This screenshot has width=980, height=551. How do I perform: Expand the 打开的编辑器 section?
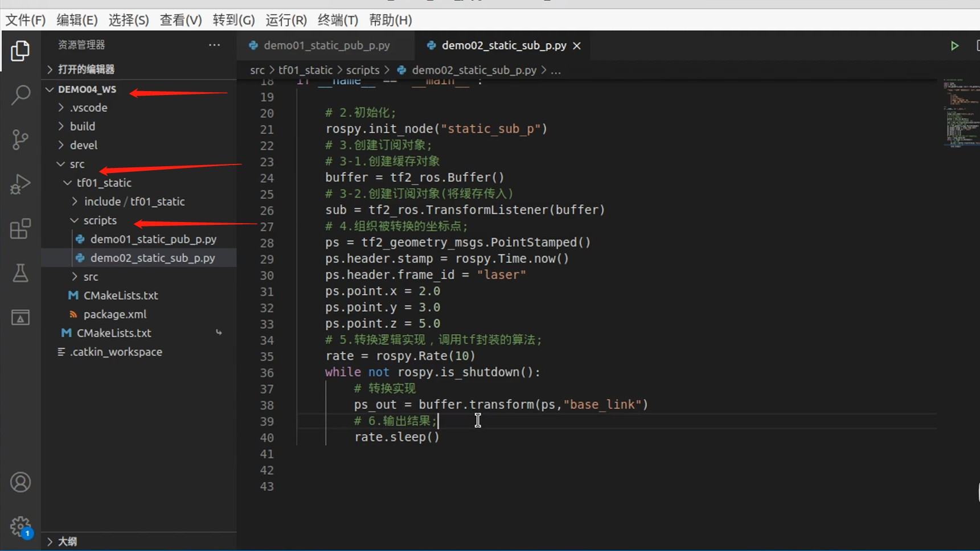[50, 69]
